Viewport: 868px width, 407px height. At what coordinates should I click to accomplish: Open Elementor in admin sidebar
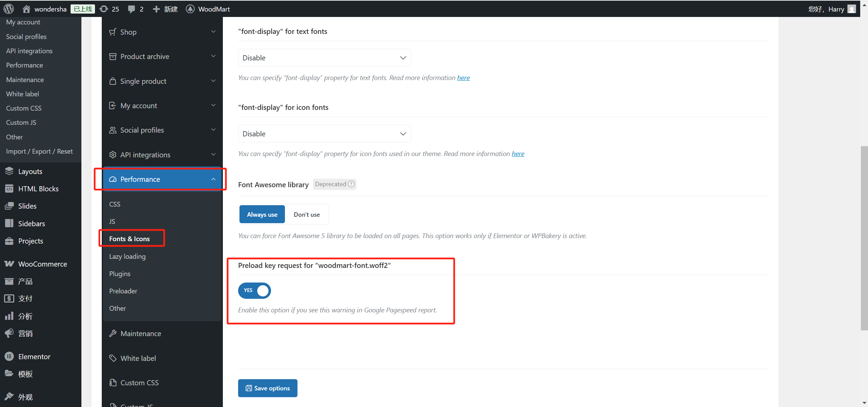pyautogui.click(x=34, y=356)
